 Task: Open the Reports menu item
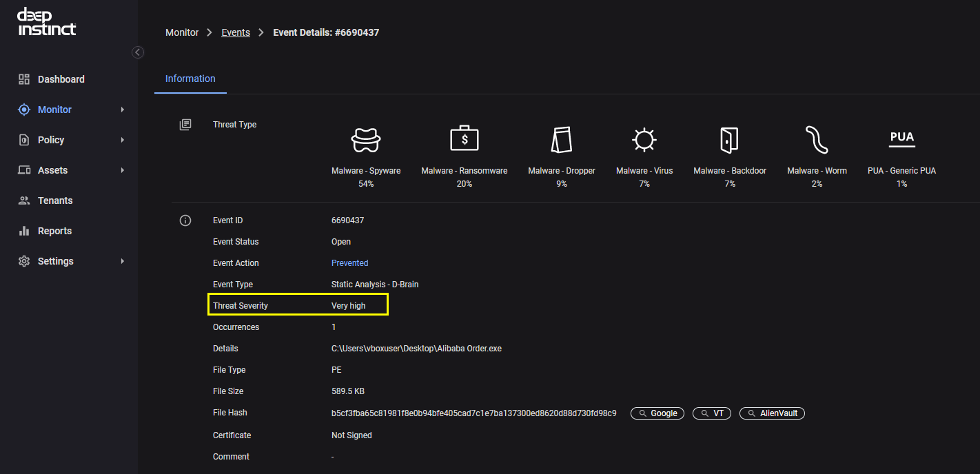pyautogui.click(x=54, y=231)
